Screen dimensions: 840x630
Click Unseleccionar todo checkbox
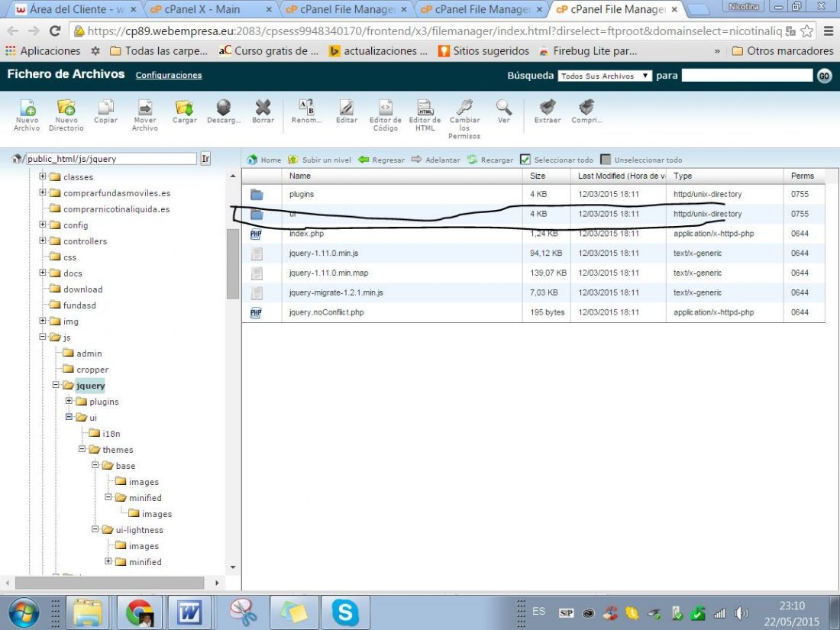pyautogui.click(x=606, y=160)
